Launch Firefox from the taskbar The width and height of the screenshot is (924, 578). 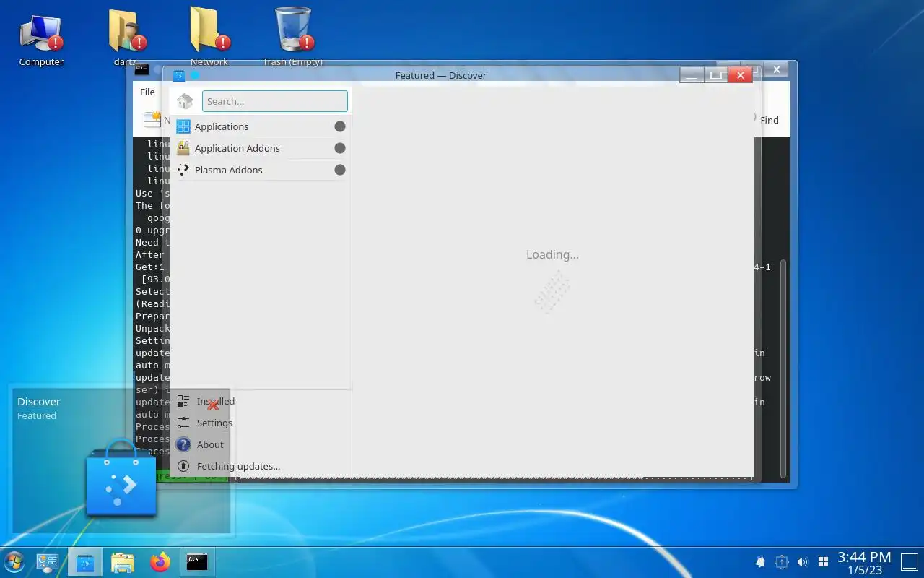click(x=160, y=562)
